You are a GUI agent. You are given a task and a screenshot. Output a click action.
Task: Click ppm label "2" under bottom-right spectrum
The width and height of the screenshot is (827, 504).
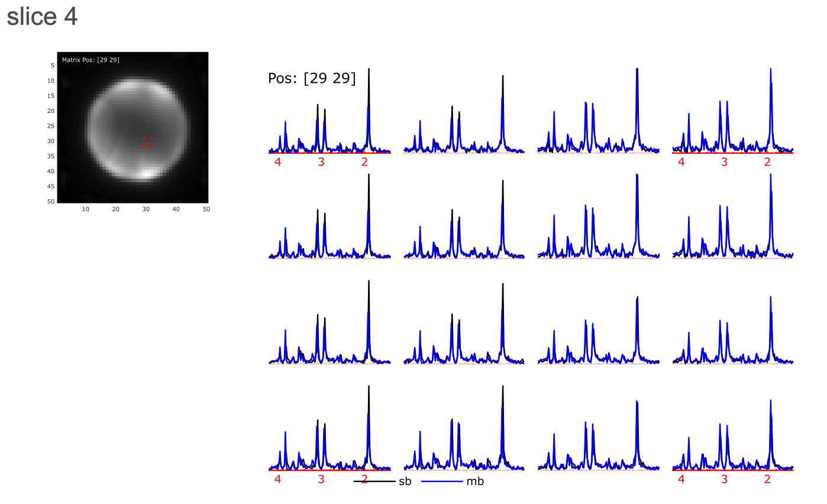coord(767,479)
